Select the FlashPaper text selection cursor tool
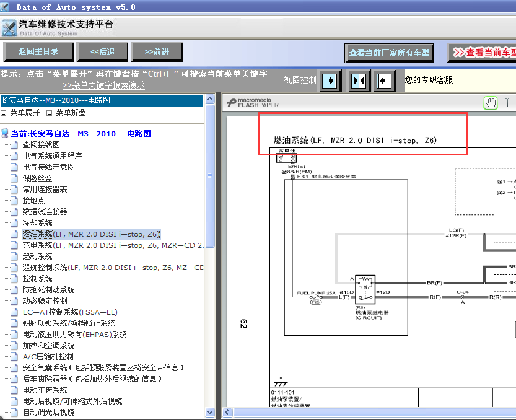Viewport: 516px width, 420px height. pos(507,103)
